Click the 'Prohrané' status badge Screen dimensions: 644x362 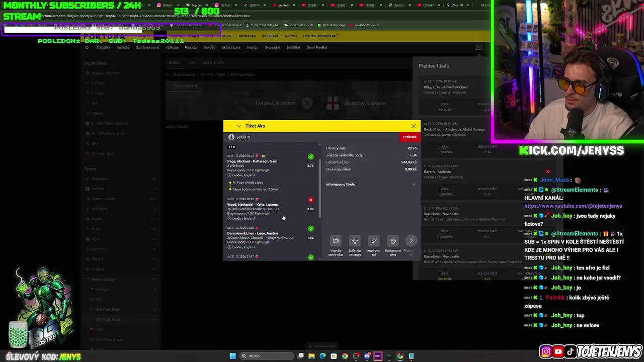coord(410,137)
